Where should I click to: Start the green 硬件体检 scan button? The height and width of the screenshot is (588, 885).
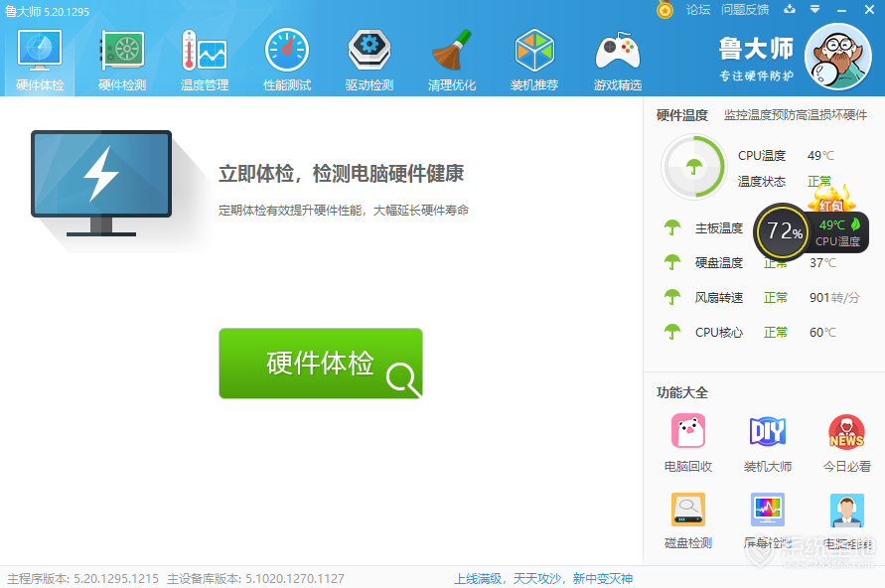(321, 364)
